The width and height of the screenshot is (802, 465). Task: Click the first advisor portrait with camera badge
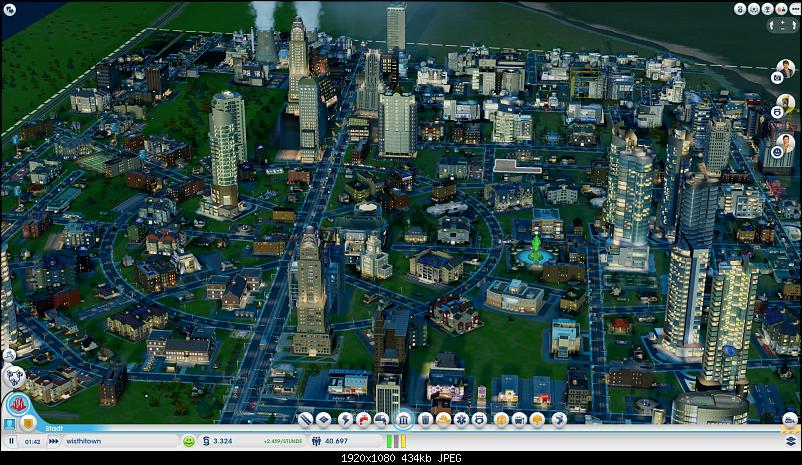pos(786,69)
